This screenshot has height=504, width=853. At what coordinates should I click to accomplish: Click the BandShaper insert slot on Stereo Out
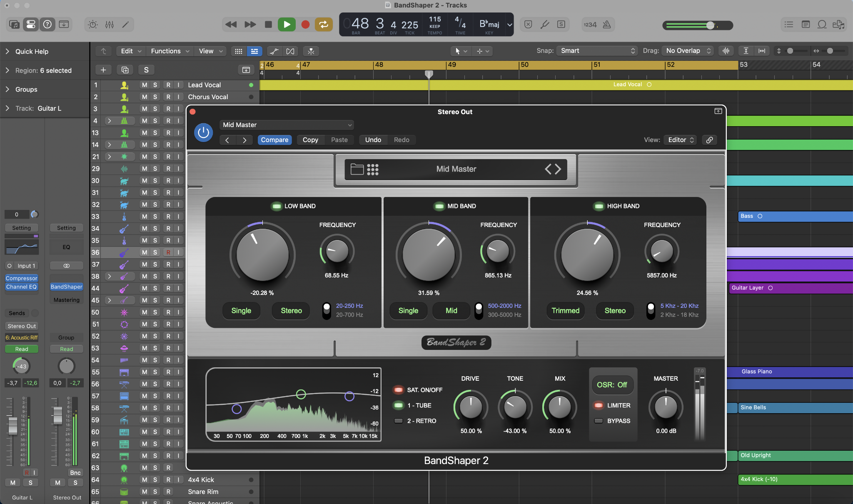67,287
